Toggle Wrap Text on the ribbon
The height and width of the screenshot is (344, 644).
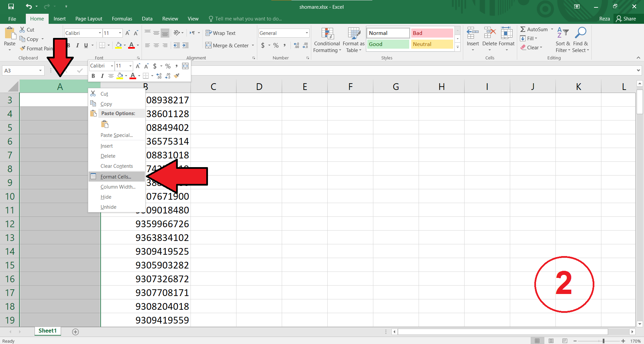[220, 33]
